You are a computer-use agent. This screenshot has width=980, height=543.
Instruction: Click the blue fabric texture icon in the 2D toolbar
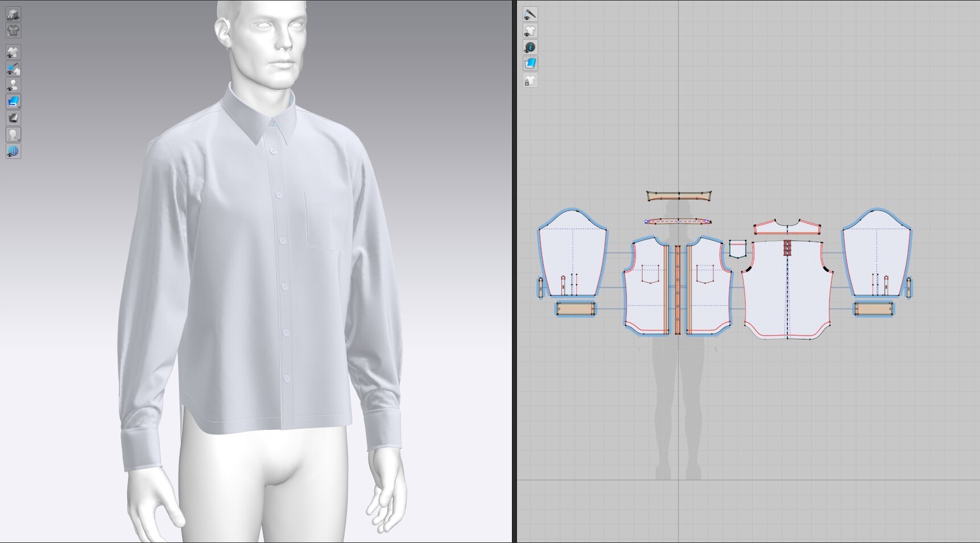point(530,64)
